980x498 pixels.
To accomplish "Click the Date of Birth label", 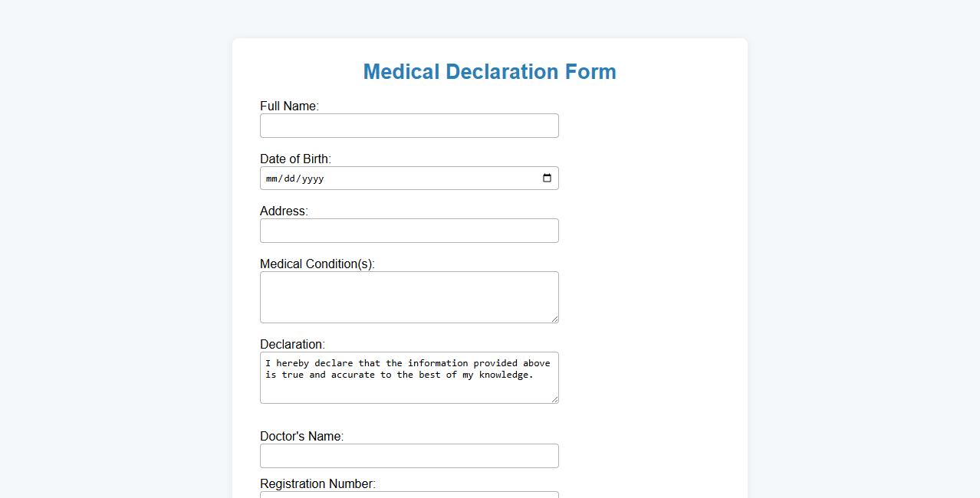I will coord(295,159).
